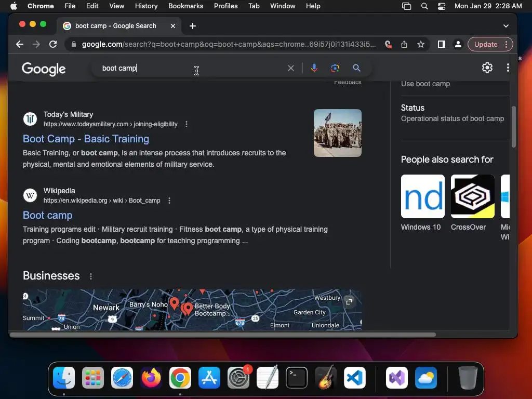This screenshot has width=532, height=399.
Task: Open the Chrome profile icon
Action: click(458, 44)
